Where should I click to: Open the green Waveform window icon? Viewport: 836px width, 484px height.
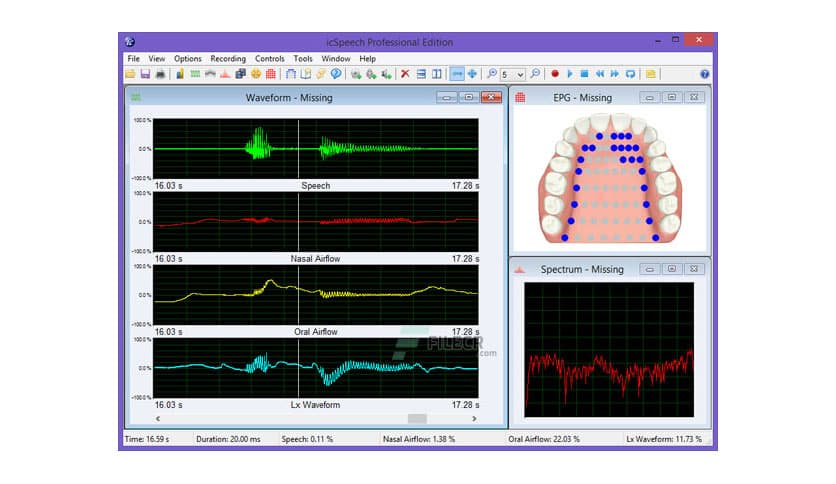195,74
